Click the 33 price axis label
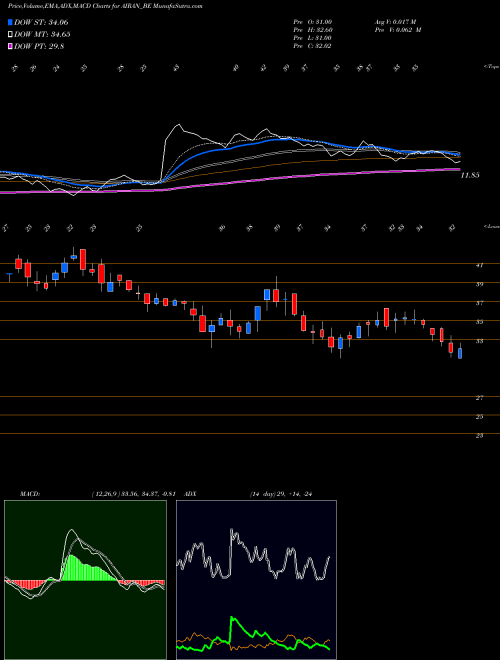Image resolution: width=500 pixels, height=660 pixels. coord(479,341)
